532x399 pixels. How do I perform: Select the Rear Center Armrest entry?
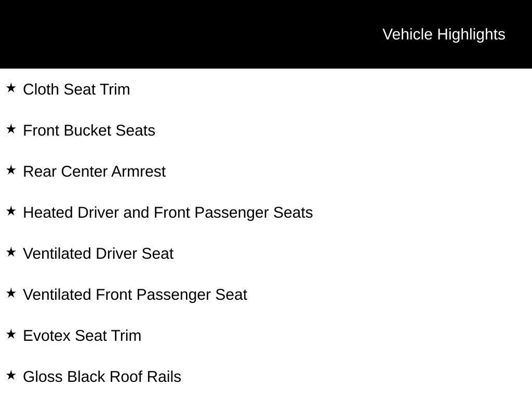[95, 171]
